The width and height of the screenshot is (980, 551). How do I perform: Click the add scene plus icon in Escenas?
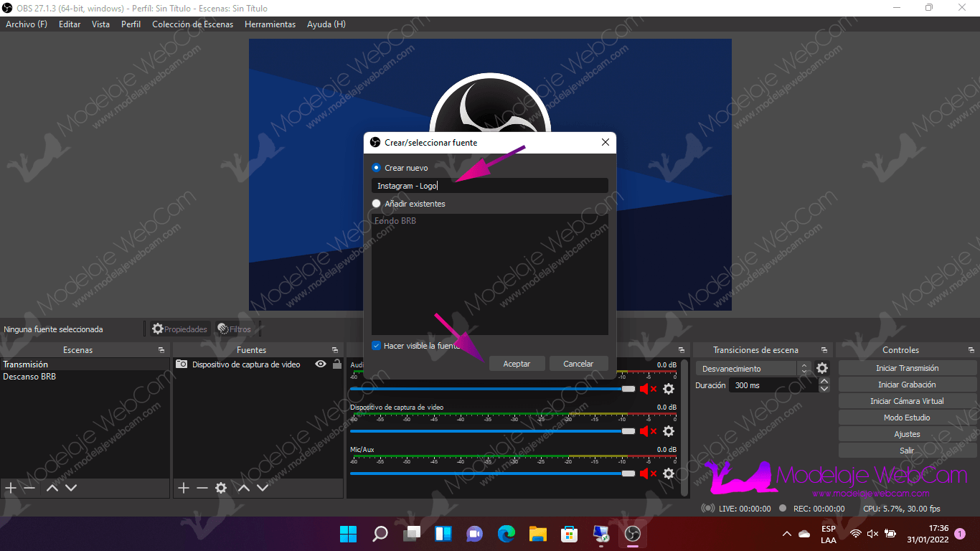(x=11, y=488)
